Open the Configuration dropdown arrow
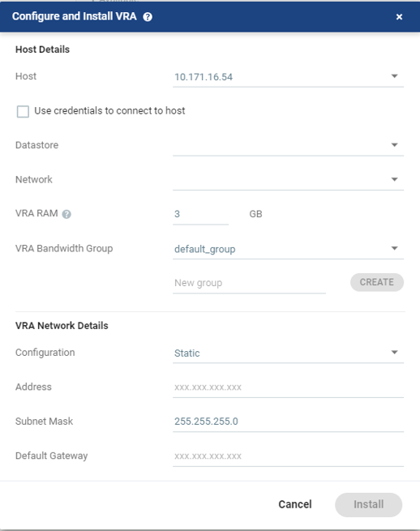The width and height of the screenshot is (420, 531). point(394,352)
